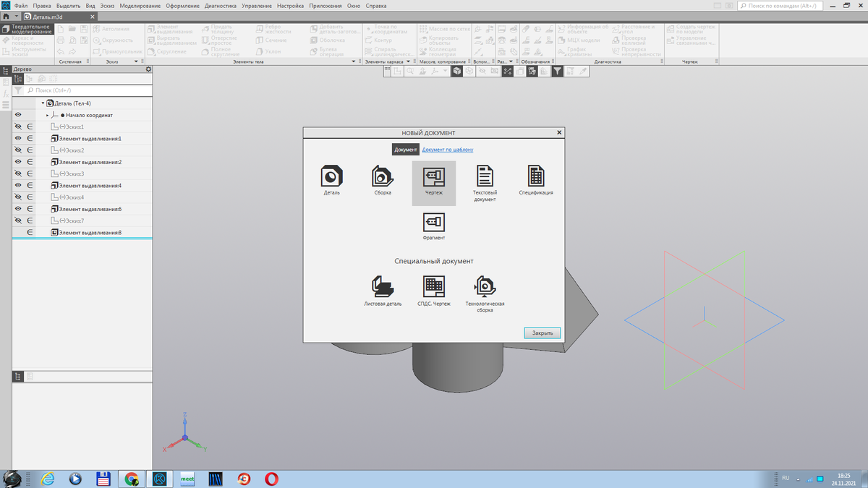Show hidden Эскиз:1 via eye icon
868x488 pixels.
tap(18, 127)
